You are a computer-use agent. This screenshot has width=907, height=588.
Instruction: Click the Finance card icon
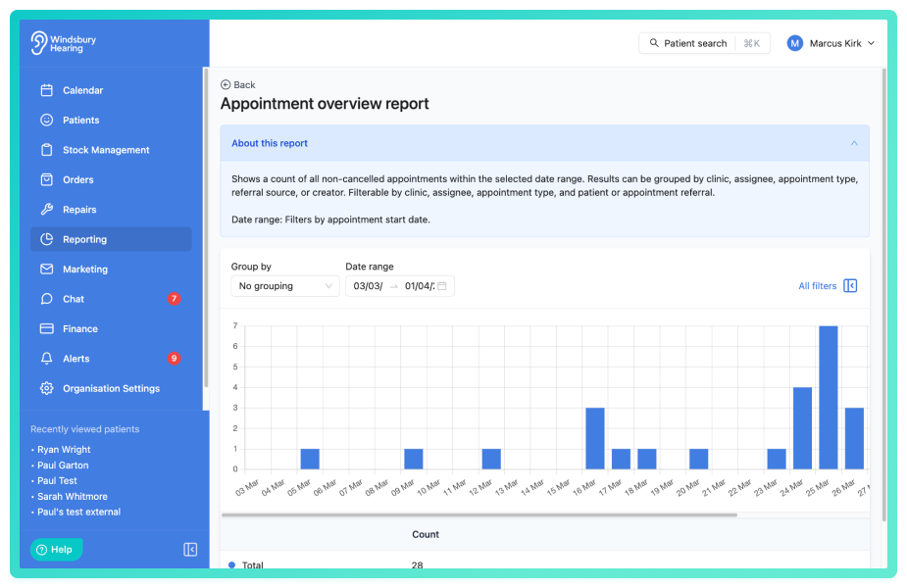(47, 328)
